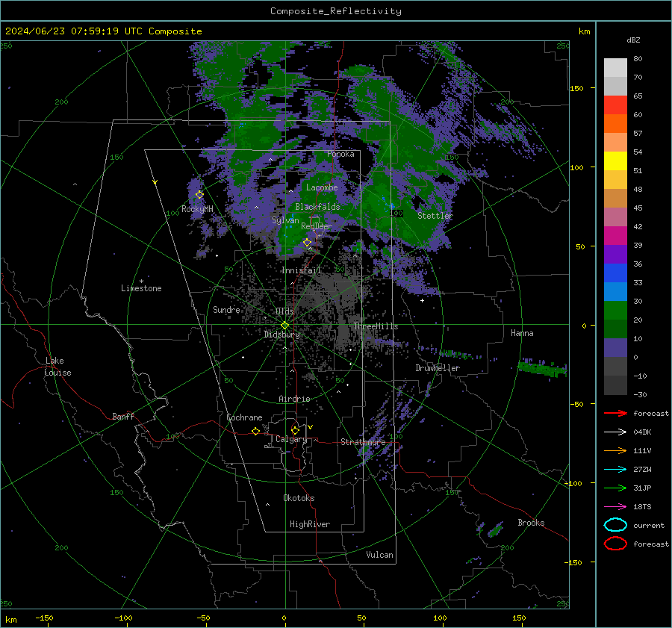This screenshot has height=628, width=672.
Task: Click the cyan current ellipse icon
Action: (615, 525)
